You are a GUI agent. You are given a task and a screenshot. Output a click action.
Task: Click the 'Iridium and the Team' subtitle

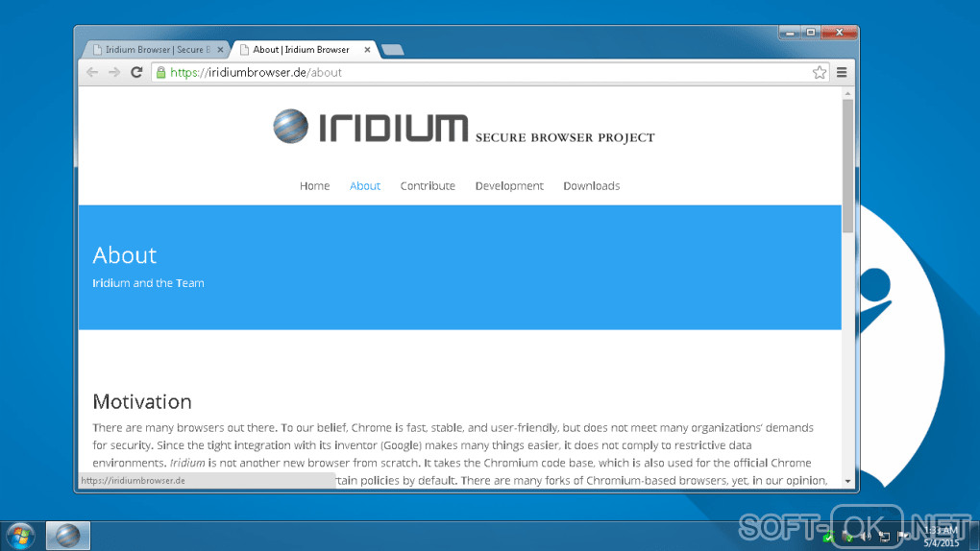click(148, 283)
